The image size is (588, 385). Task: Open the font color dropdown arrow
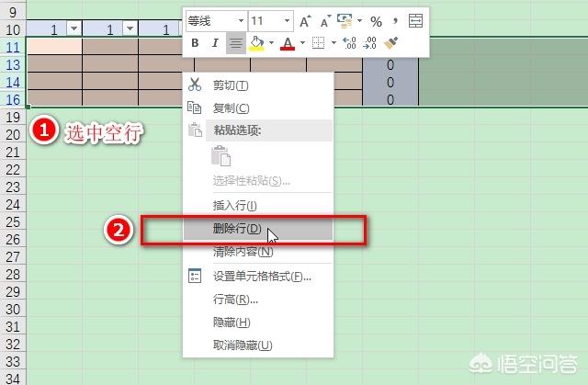click(302, 43)
